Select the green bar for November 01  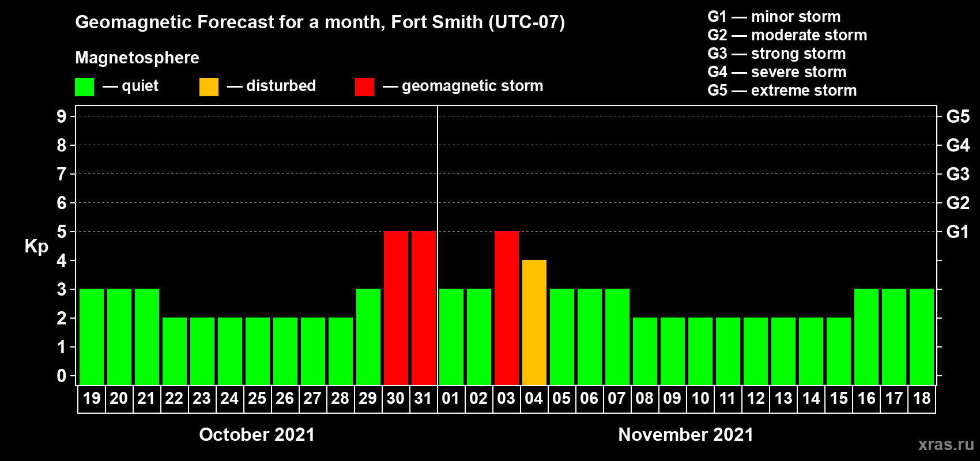(451, 337)
